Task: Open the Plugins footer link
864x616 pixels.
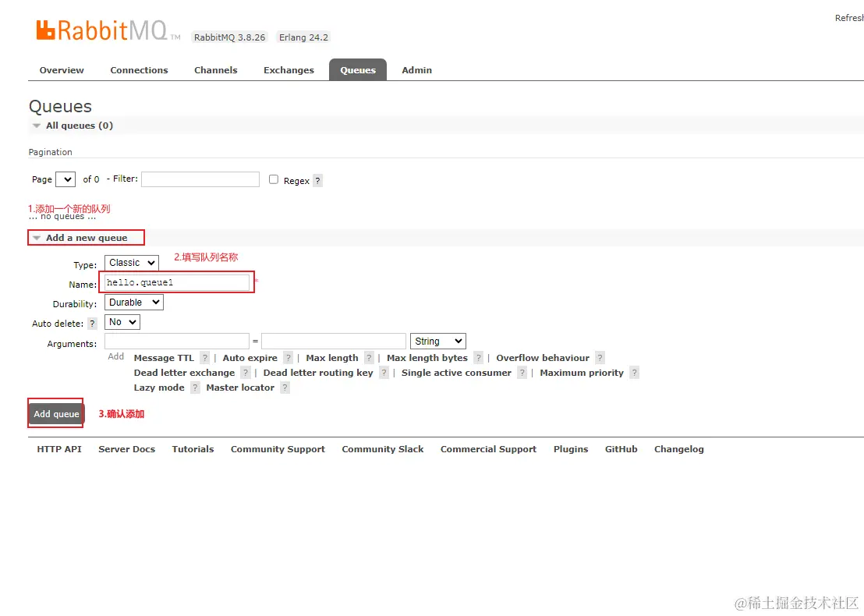Action: pyautogui.click(x=571, y=449)
